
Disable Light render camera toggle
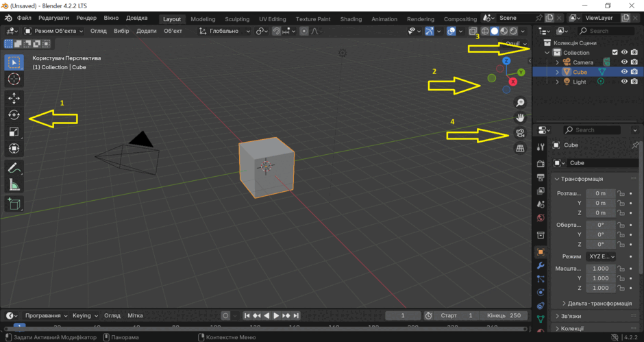(x=634, y=82)
